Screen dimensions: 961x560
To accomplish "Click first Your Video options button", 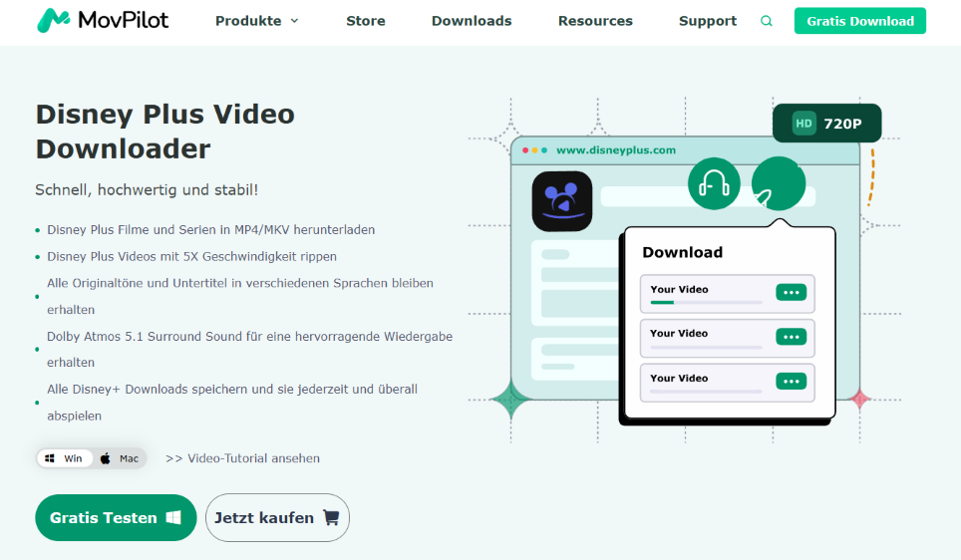I will [791, 292].
